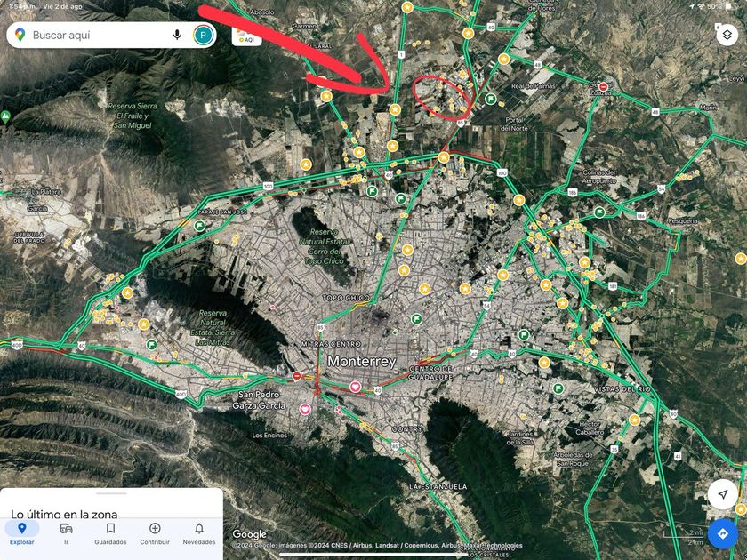747x560 pixels.
Task: Select green flag near Colinas del Aeropuerto
Action: coord(599,212)
